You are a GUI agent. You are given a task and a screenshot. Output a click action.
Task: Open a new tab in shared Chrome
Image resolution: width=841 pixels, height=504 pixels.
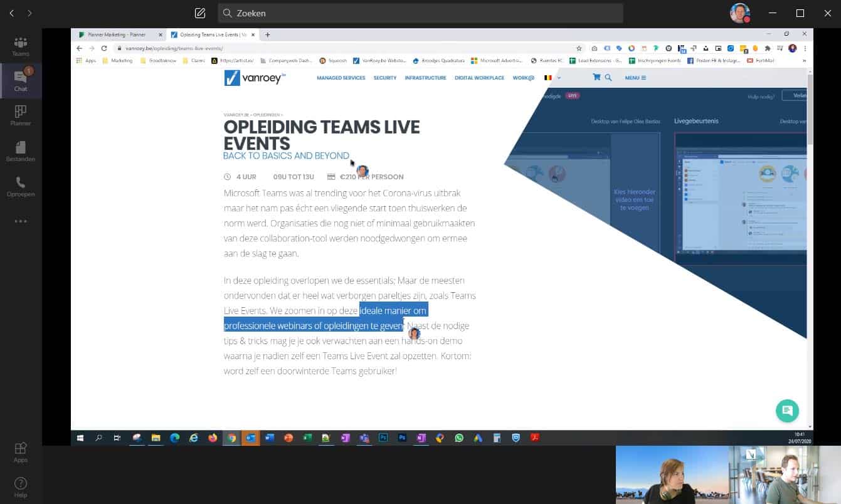(267, 34)
